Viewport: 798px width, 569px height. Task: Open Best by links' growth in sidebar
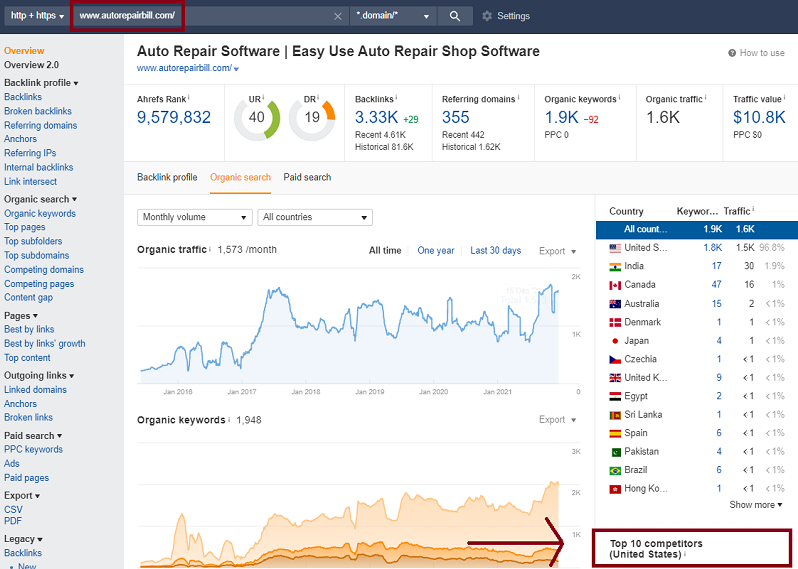(x=45, y=344)
